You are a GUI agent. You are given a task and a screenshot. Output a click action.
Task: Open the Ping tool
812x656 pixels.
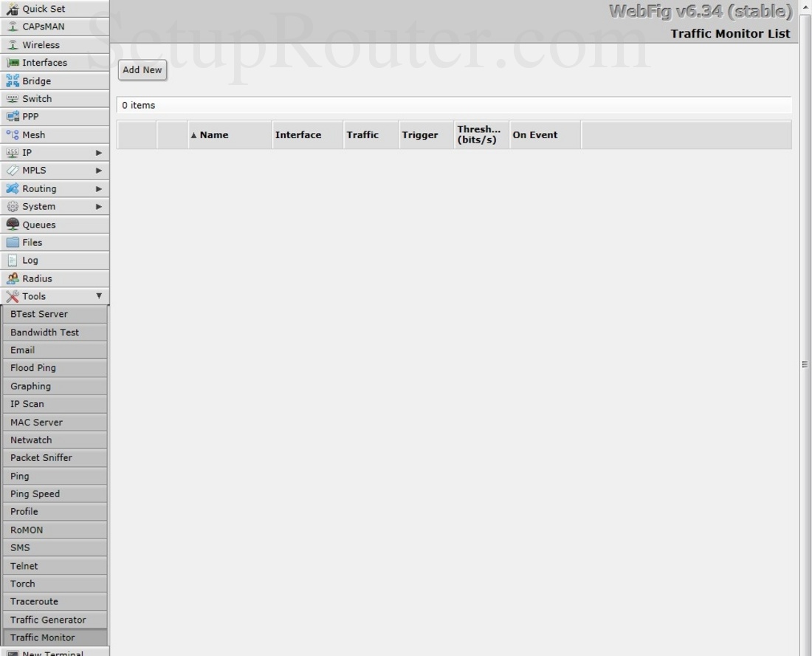[x=55, y=476]
